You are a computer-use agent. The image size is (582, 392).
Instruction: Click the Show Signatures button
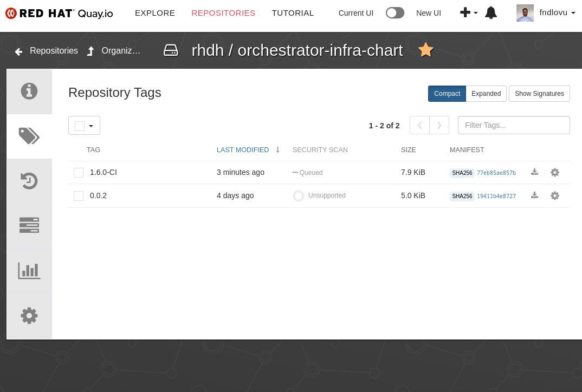click(x=539, y=94)
